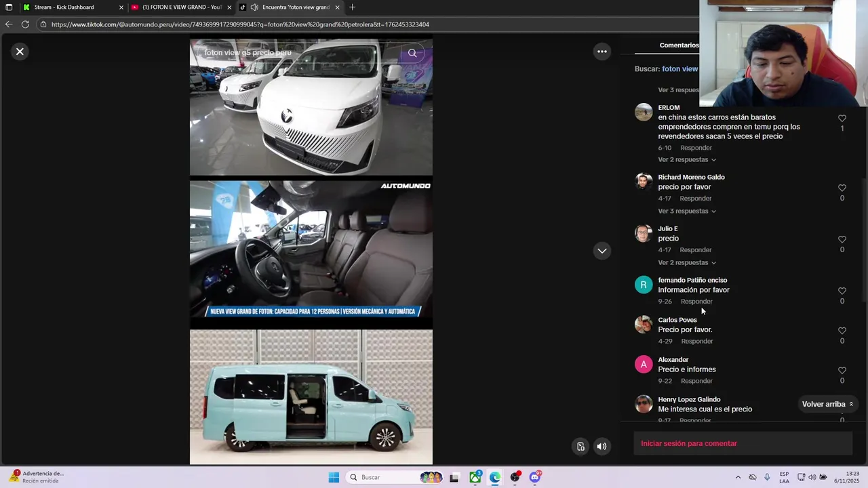Open Discord from the taskbar
The image size is (868, 488).
point(535,477)
